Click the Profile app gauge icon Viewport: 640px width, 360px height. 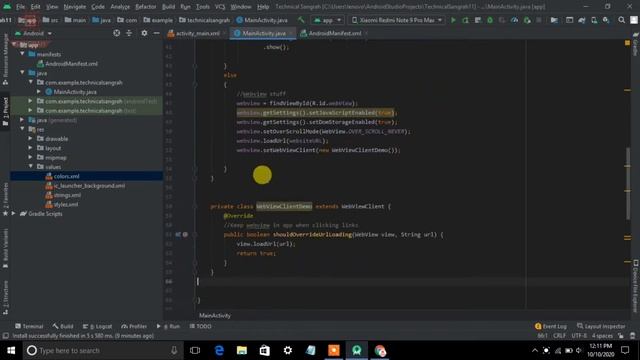click(514, 20)
